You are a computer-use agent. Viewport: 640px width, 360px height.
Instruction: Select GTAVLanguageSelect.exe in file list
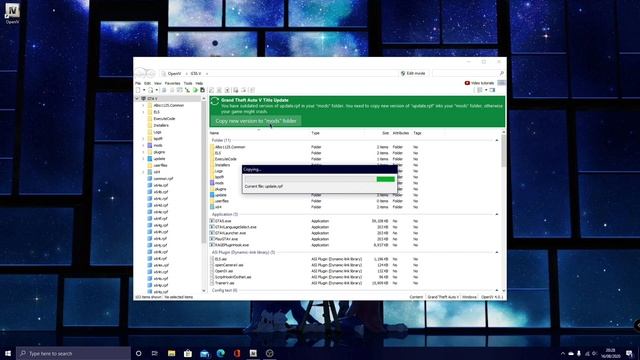point(236,227)
